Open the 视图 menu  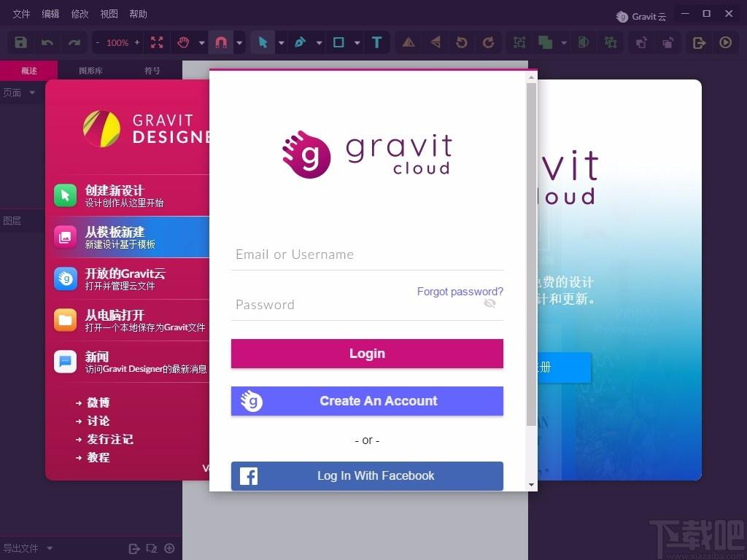pyautogui.click(x=109, y=14)
